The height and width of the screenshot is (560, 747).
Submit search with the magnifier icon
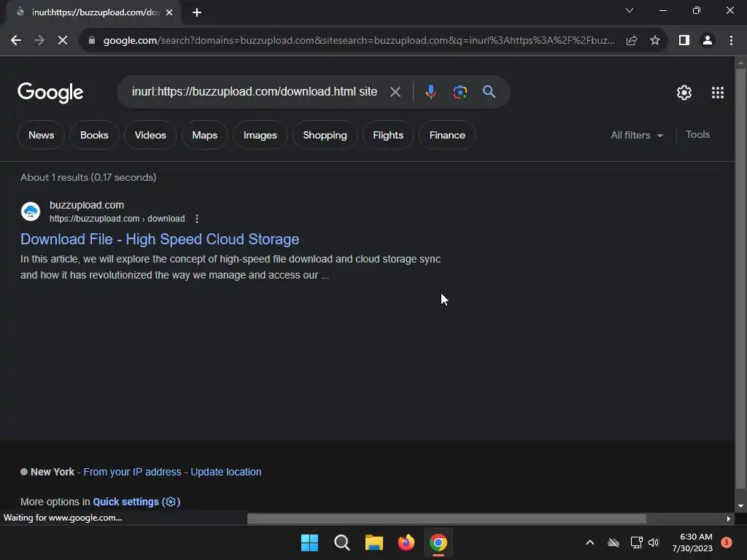tap(489, 92)
